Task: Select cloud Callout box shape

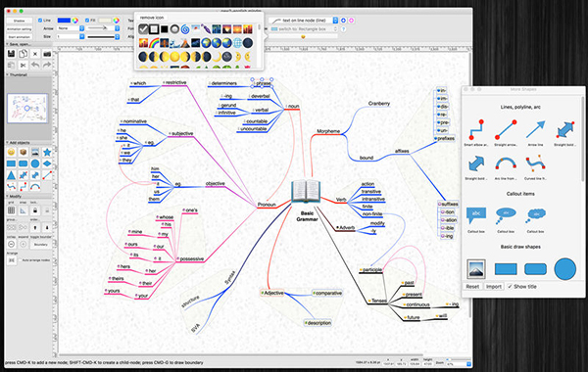Action: pos(535,216)
